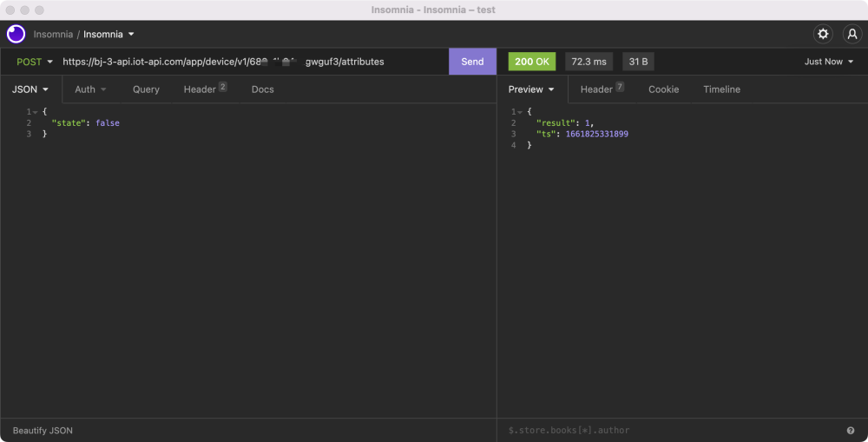Click the response Header count badge 7
Viewport: 868px width, 442px height.
pos(620,87)
